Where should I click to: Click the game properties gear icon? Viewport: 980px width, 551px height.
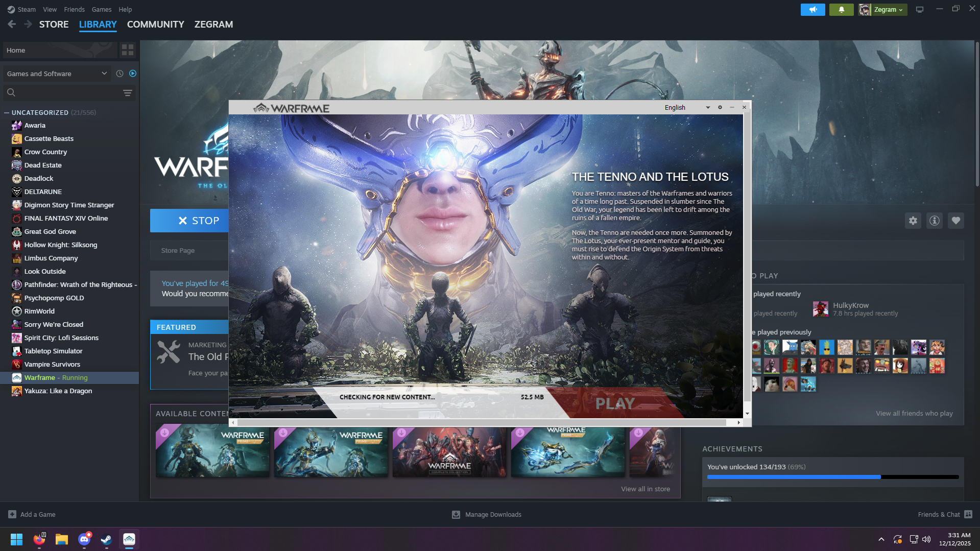click(x=913, y=221)
